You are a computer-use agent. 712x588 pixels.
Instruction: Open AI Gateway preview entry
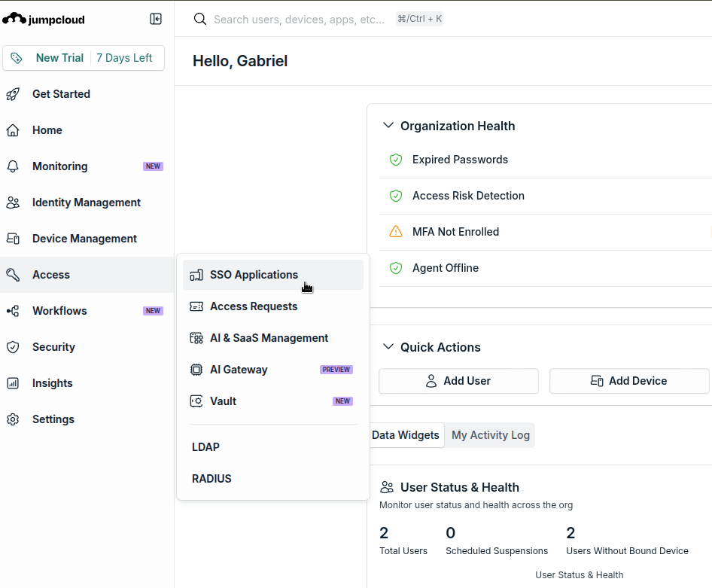click(273, 370)
